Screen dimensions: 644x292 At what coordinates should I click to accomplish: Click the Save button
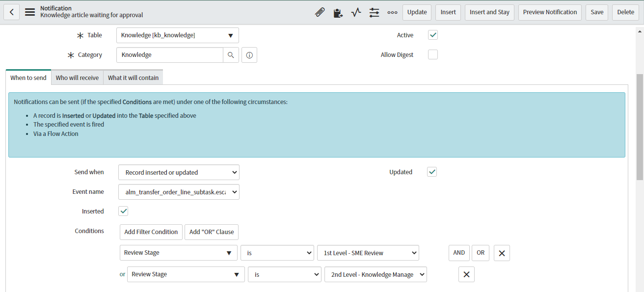click(x=597, y=12)
